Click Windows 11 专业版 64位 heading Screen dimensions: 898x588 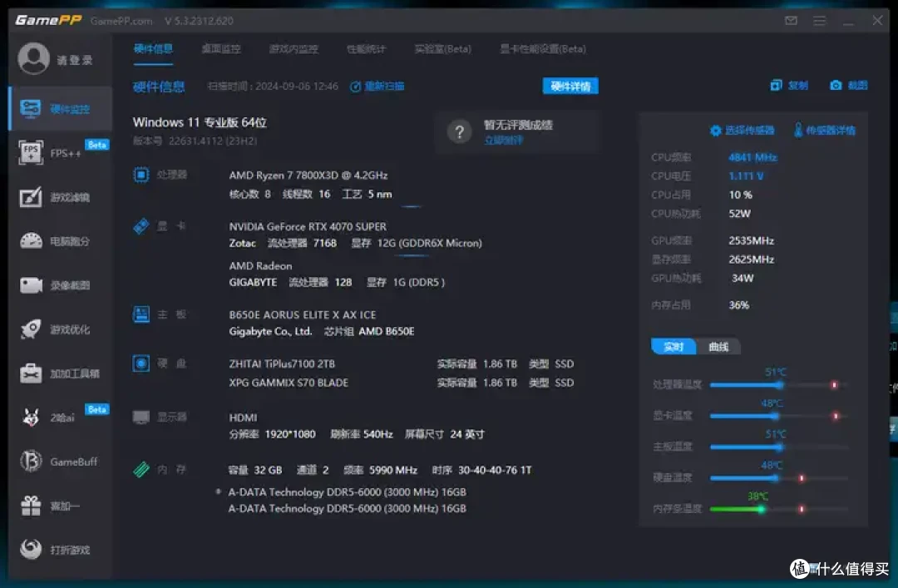(200, 122)
